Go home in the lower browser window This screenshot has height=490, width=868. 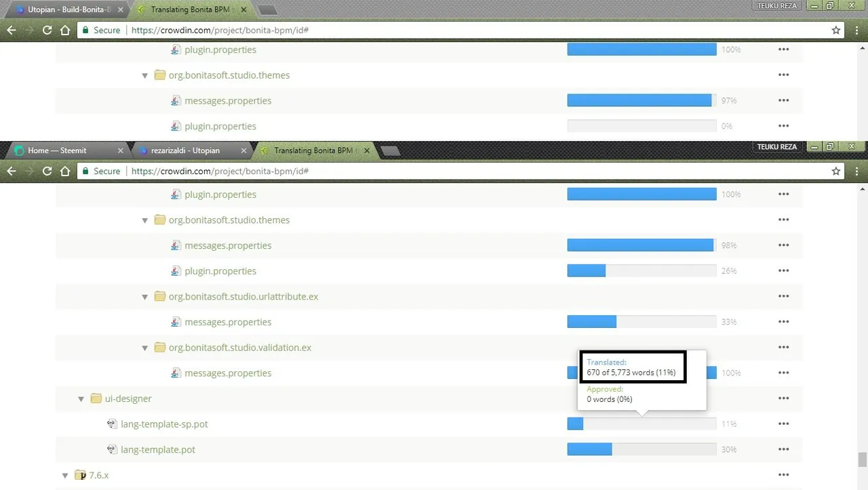point(65,171)
